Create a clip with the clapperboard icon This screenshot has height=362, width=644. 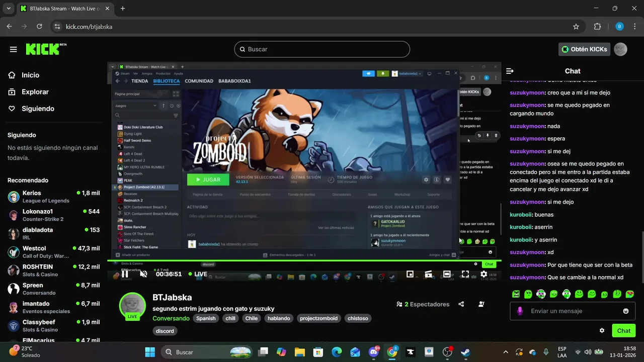tap(429, 274)
